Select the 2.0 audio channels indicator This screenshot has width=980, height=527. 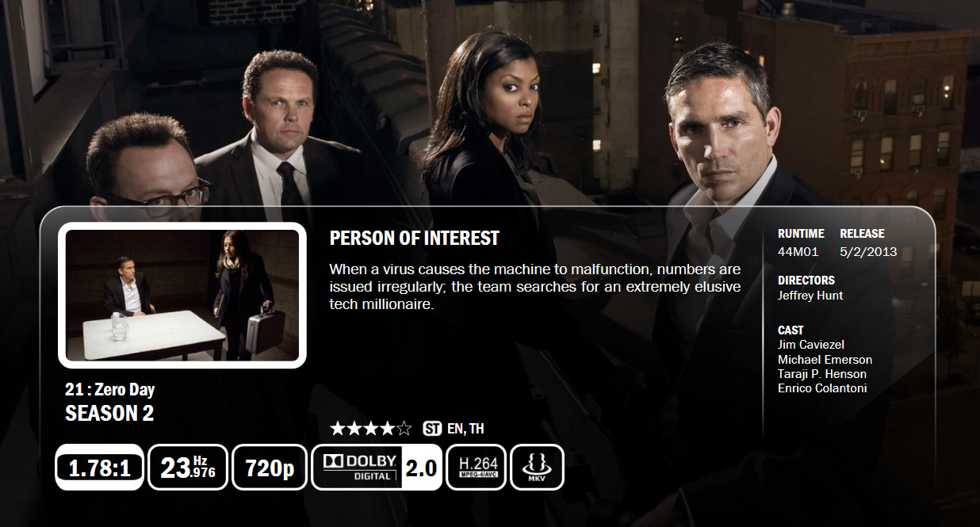pos(421,468)
